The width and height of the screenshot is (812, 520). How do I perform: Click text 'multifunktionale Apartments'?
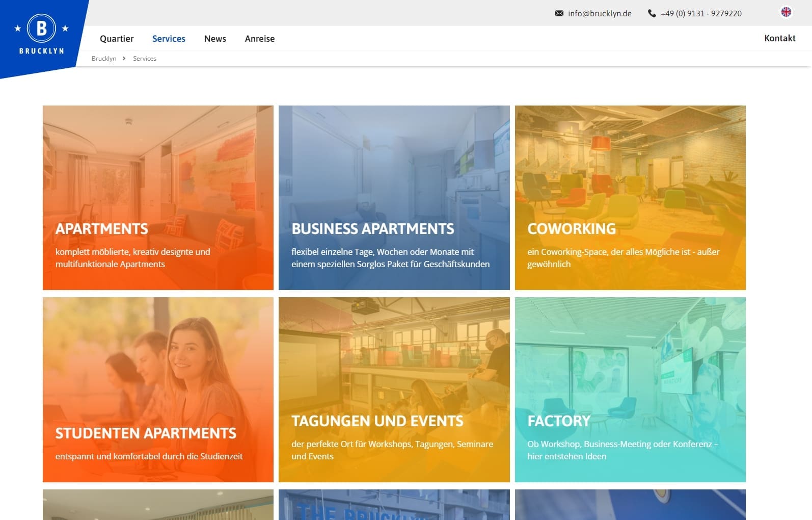pos(110,264)
